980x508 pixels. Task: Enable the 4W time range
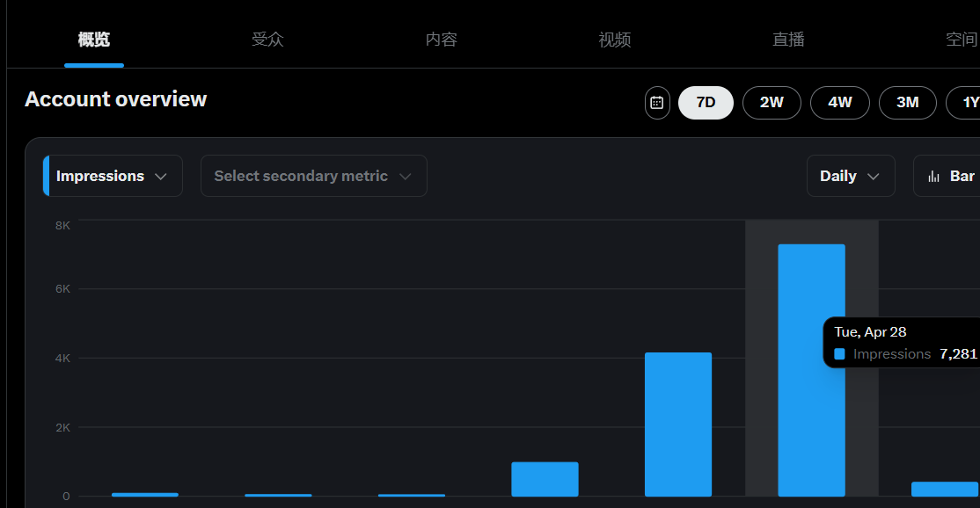tap(840, 103)
